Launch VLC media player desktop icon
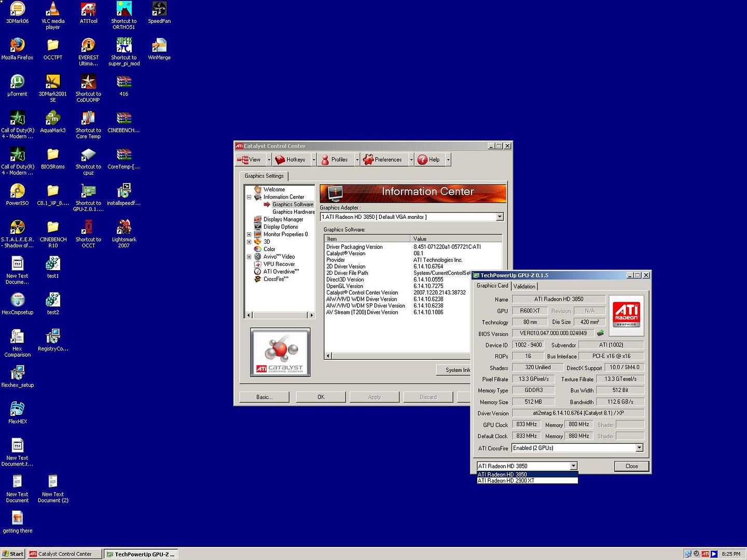The image size is (747, 560). 53,15
